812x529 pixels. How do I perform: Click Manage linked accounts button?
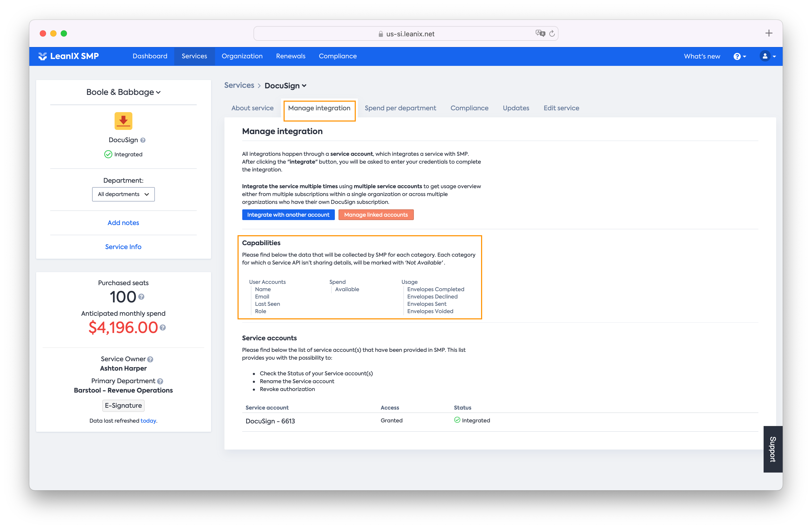coord(376,215)
